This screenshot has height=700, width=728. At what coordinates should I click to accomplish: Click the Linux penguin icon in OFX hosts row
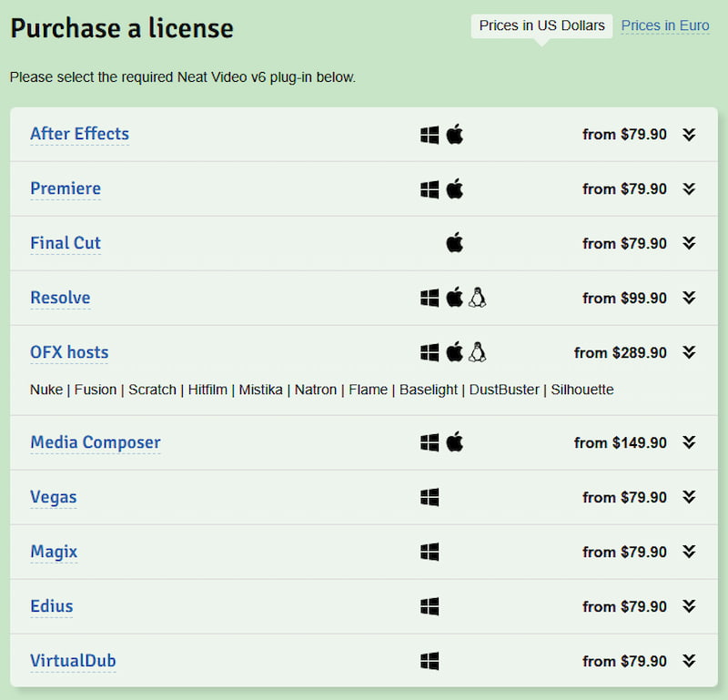[477, 352]
